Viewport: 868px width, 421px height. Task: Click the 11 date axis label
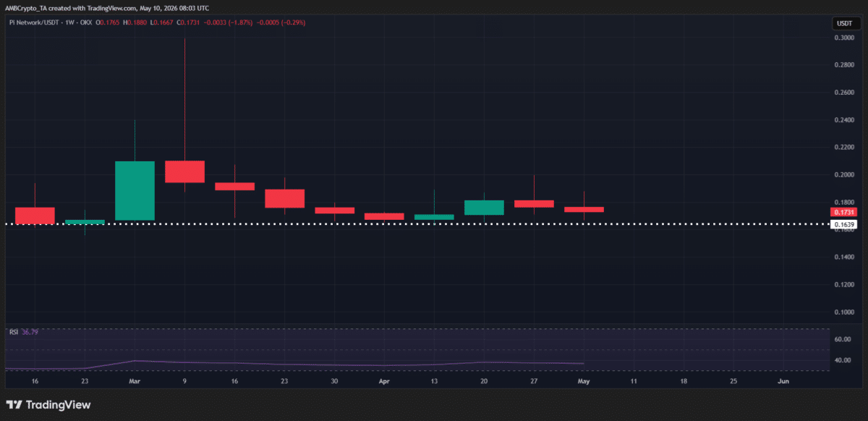click(634, 380)
